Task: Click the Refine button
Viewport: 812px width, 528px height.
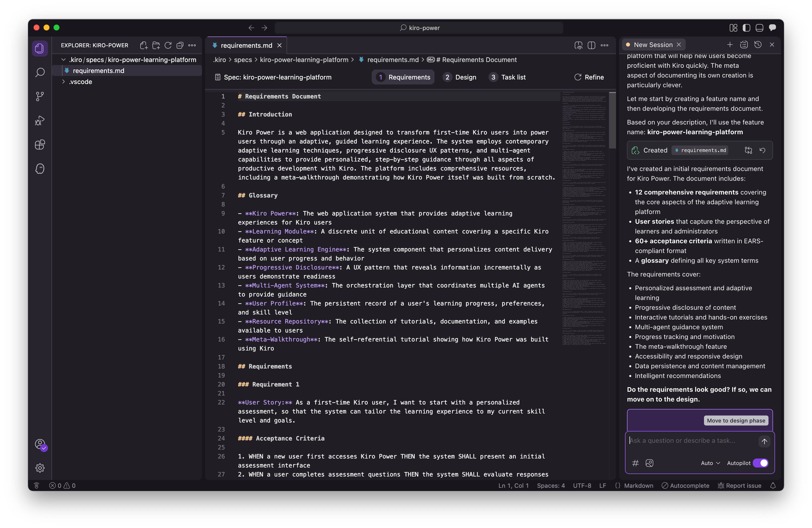Action: (589, 77)
